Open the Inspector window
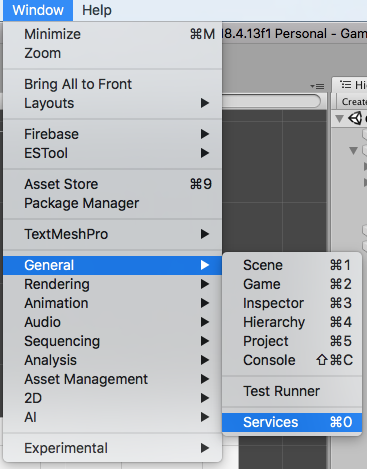The height and width of the screenshot is (469, 367). (x=292, y=303)
